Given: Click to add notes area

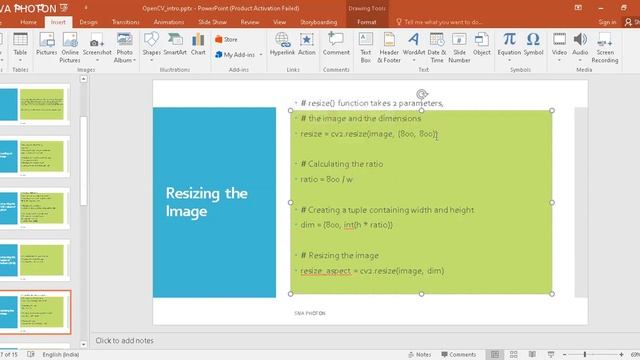Looking at the screenshot, I should (124, 340).
